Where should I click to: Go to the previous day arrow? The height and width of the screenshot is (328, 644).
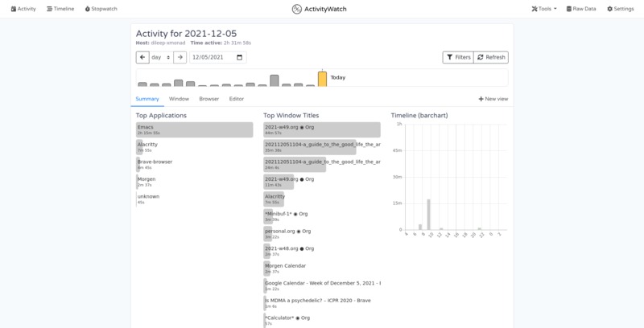pos(142,57)
